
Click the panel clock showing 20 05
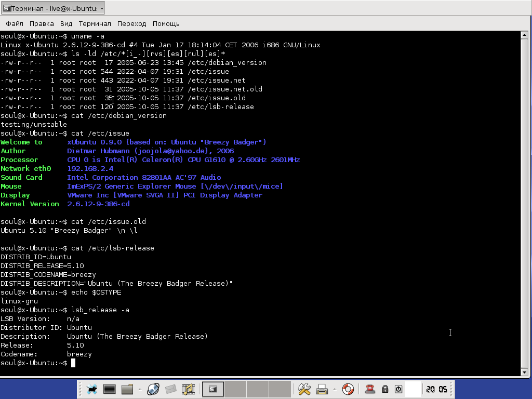coord(436,389)
